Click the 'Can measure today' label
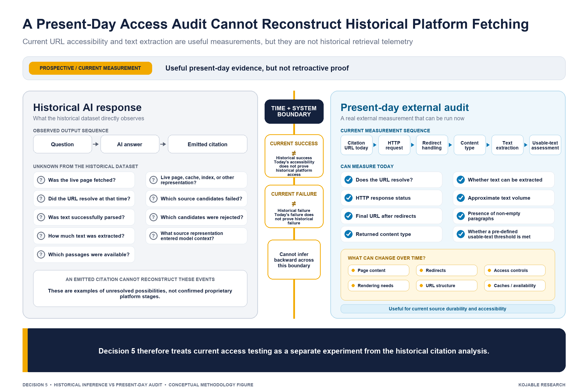 point(367,167)
